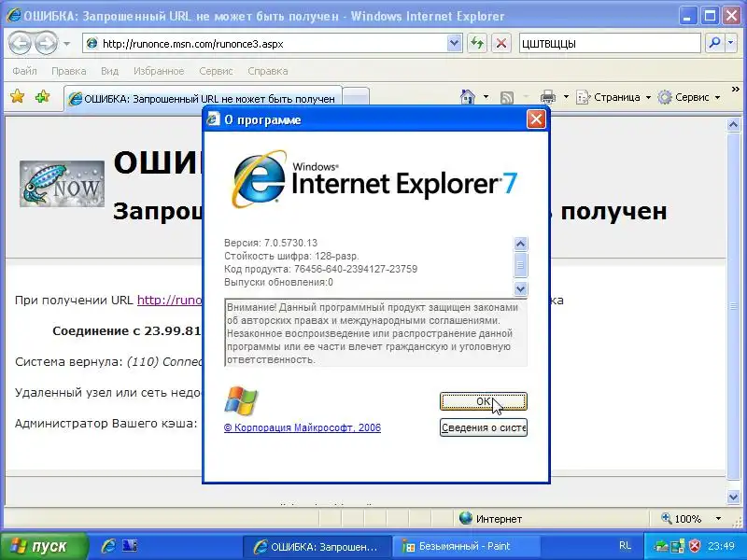
Task: Click the page scrollbar down arrow
Action: (734, 497)
